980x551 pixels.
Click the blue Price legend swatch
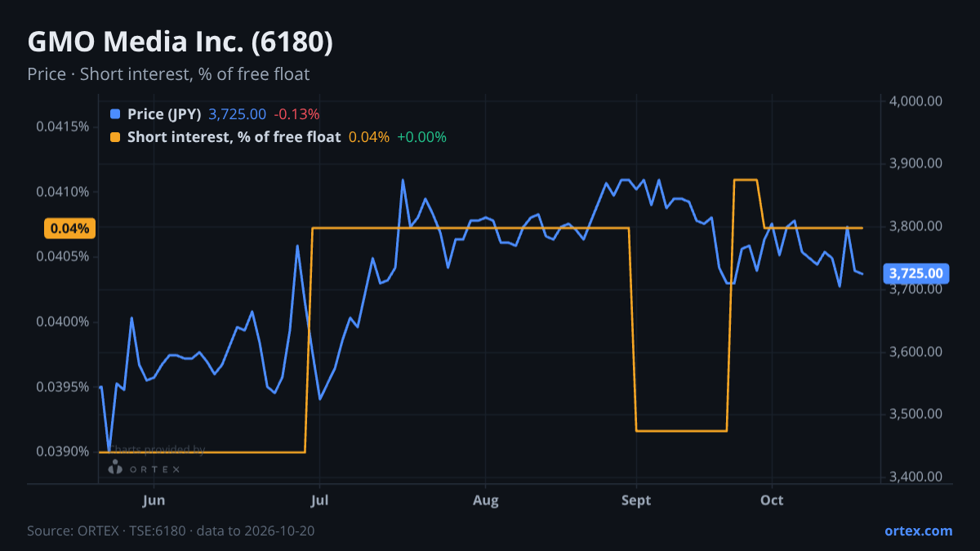point(115,114)
